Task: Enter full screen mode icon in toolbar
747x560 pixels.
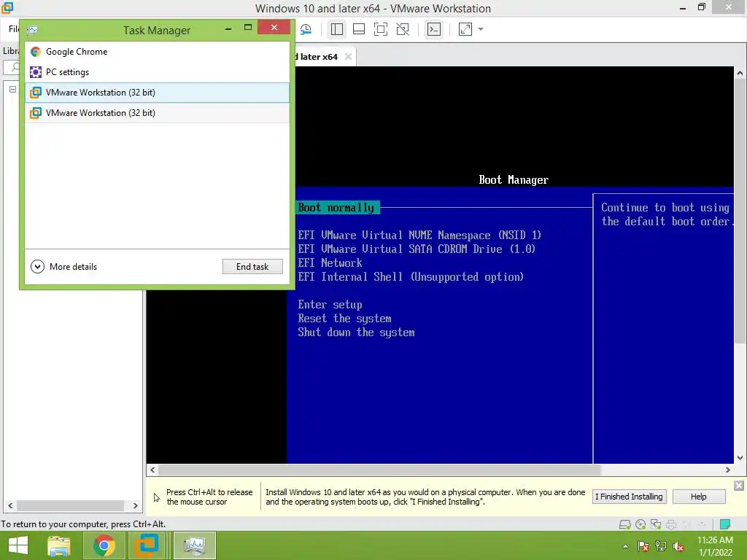Action: (x=381, y=29)
